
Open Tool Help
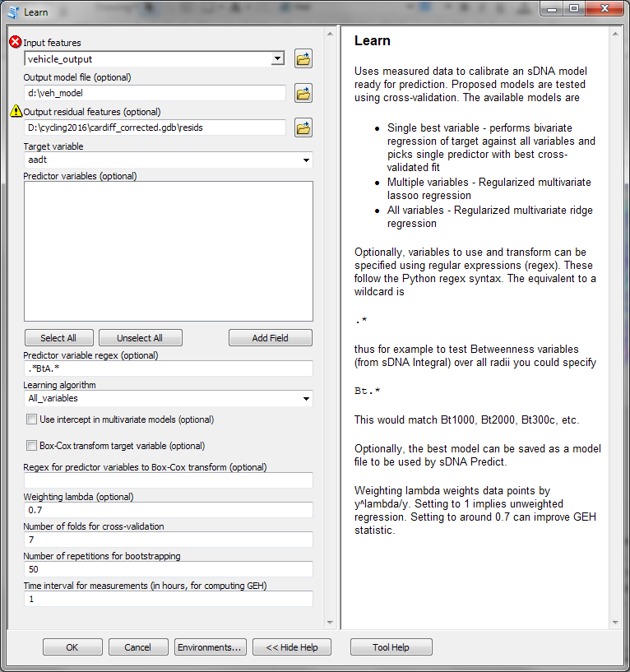pyautogui.click(x=391, y=647)
